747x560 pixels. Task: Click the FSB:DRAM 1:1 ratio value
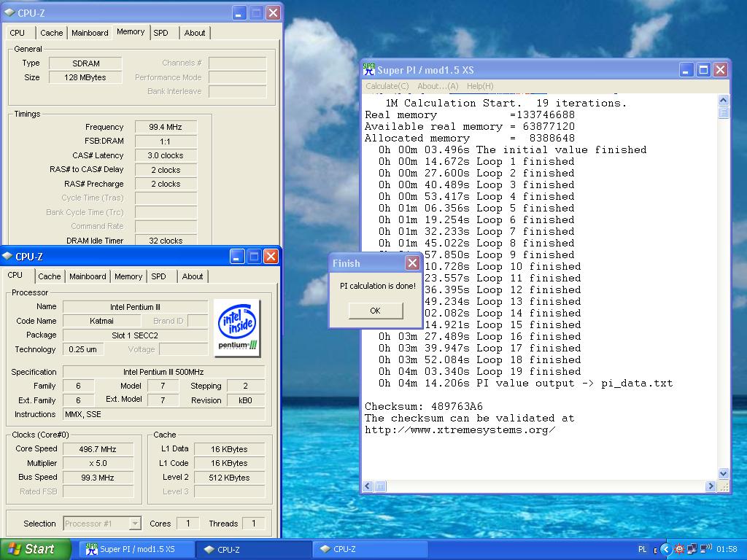click(166, 141)
